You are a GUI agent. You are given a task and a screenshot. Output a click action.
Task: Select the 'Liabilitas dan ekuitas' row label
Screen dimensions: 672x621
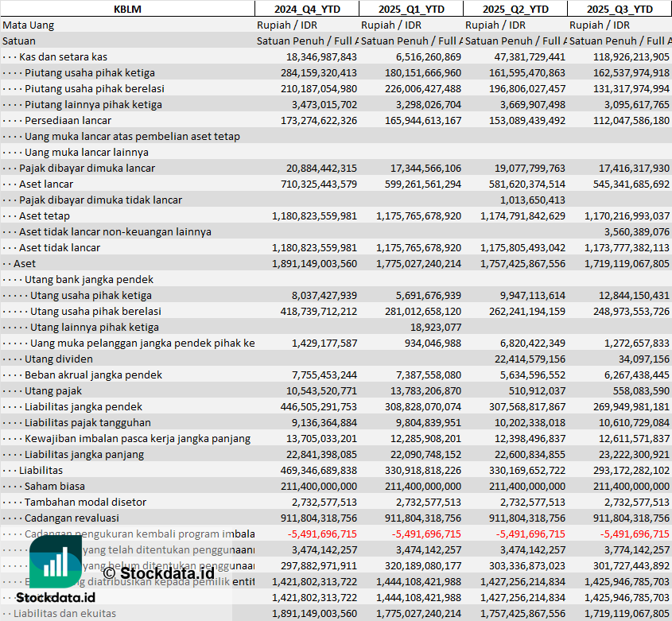coord(64,613)
